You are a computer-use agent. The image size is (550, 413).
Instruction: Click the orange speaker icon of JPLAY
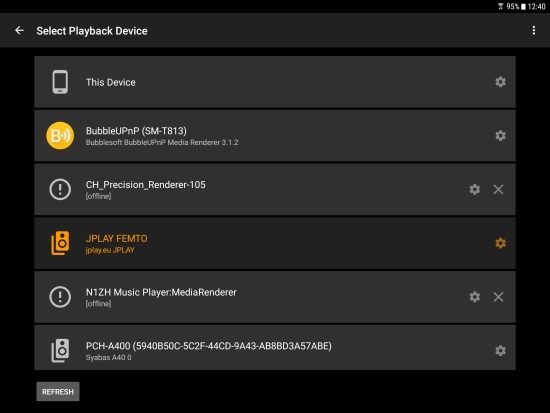(x=60, y=243)
